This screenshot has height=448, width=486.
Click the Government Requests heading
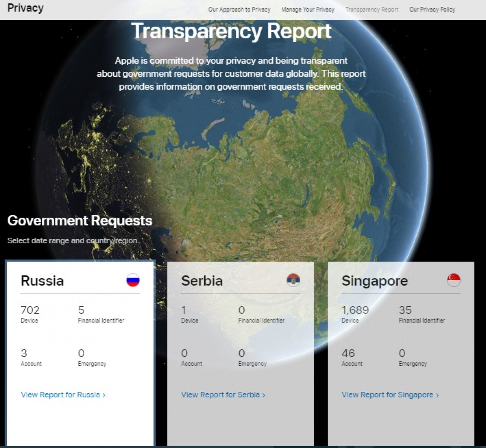80,221
